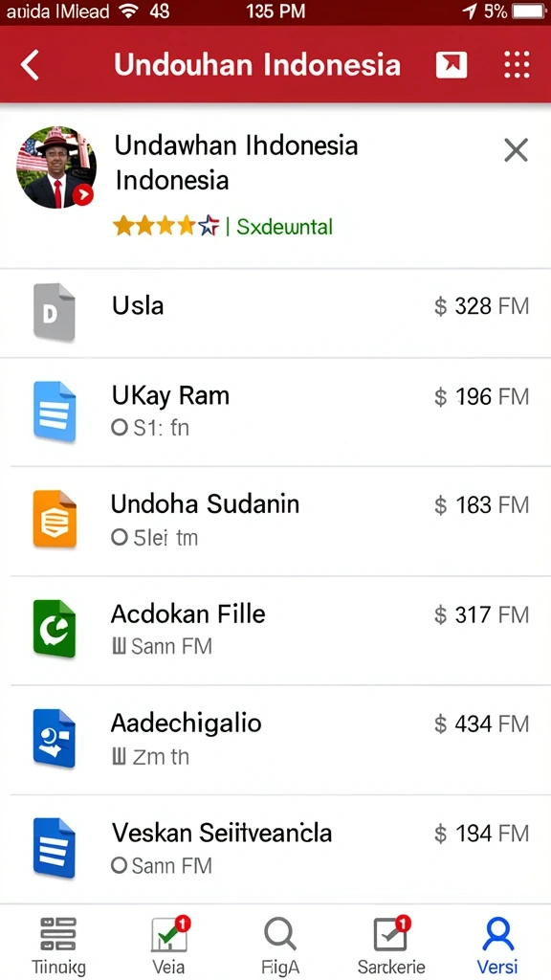Viewport: 551px width, 980px height.
Task: Open the grid dots menu icon
Action: (517, 64)
